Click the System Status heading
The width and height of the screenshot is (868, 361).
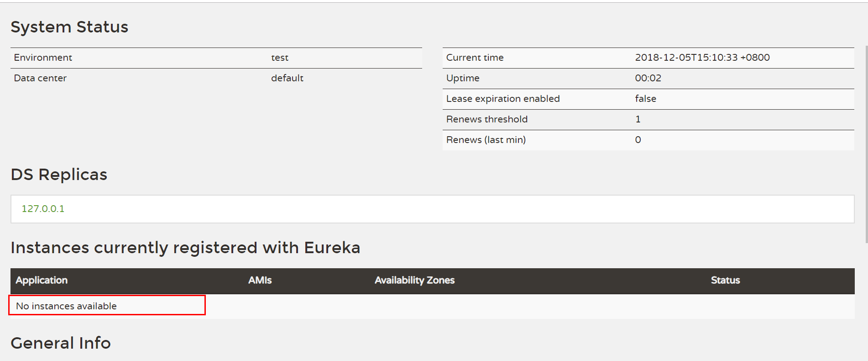[69, 27]
